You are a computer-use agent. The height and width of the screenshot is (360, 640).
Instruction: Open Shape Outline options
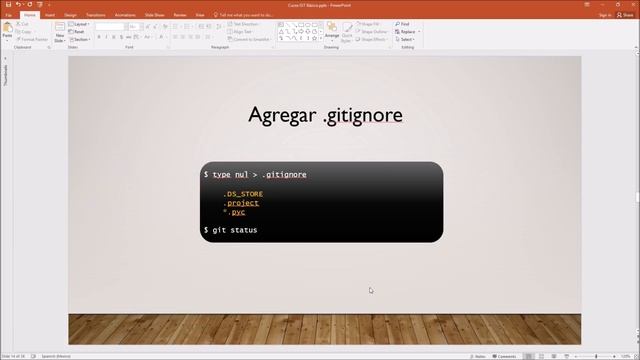[x=372, y=31]
